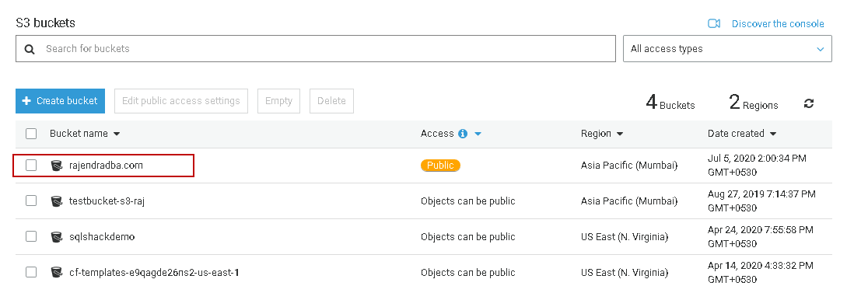Click the bucket icon for sqlshackdemo

coord(57,237)
